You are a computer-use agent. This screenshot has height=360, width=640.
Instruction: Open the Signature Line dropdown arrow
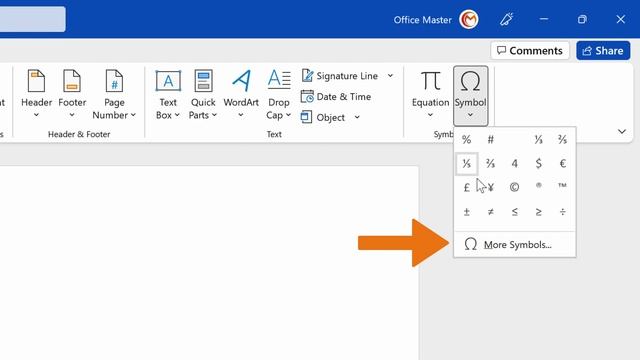coord(390,76)
